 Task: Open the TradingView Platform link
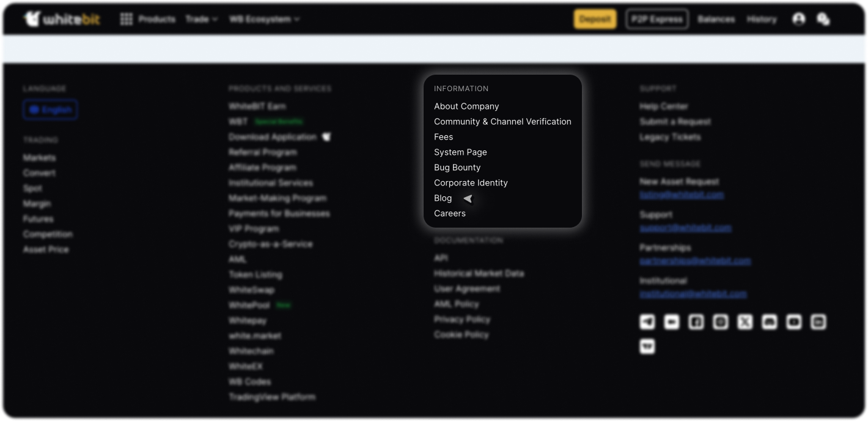click(x=272, y=397)
